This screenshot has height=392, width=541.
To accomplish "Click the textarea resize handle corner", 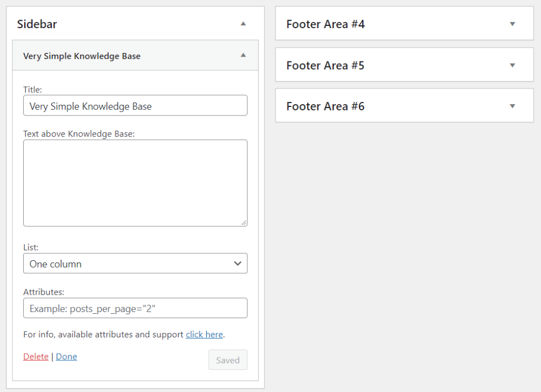I will (244, 223).
